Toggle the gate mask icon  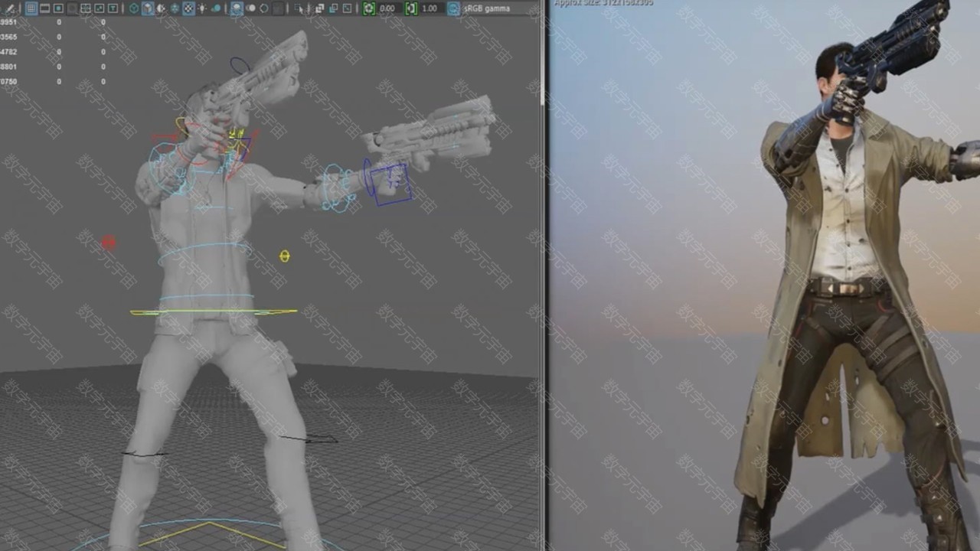(x=71, y=8)
